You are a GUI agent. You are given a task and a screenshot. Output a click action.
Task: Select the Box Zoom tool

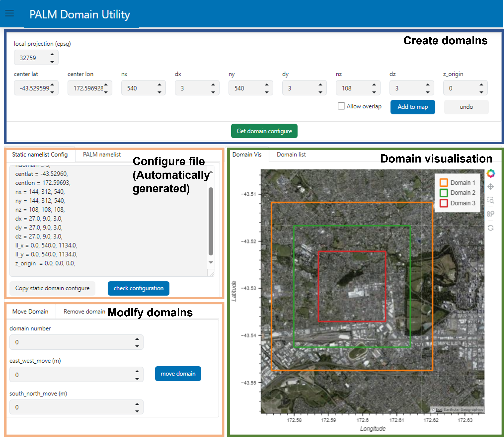tap(490, 200)
